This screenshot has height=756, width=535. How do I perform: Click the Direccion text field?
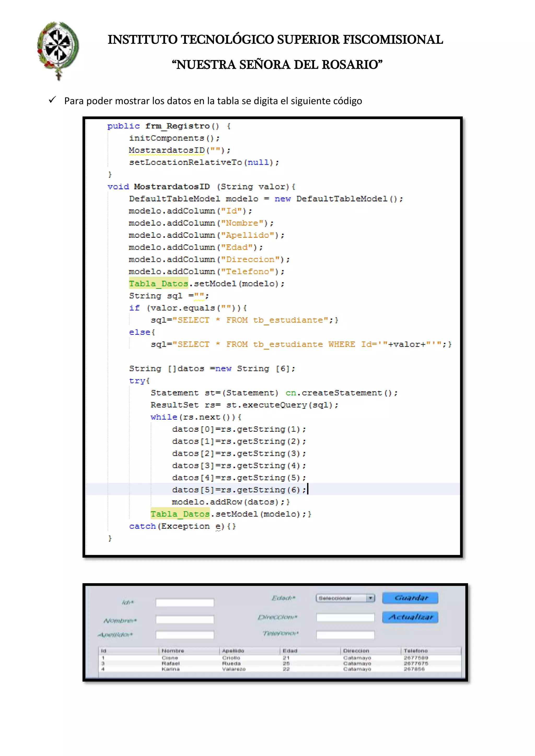point(345,617)
